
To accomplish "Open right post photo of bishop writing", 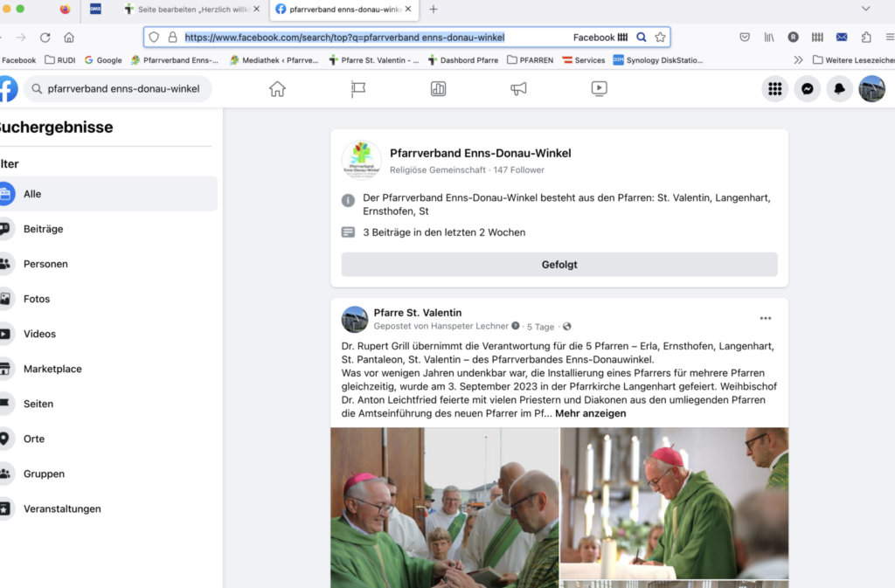I will click(674, 503).
